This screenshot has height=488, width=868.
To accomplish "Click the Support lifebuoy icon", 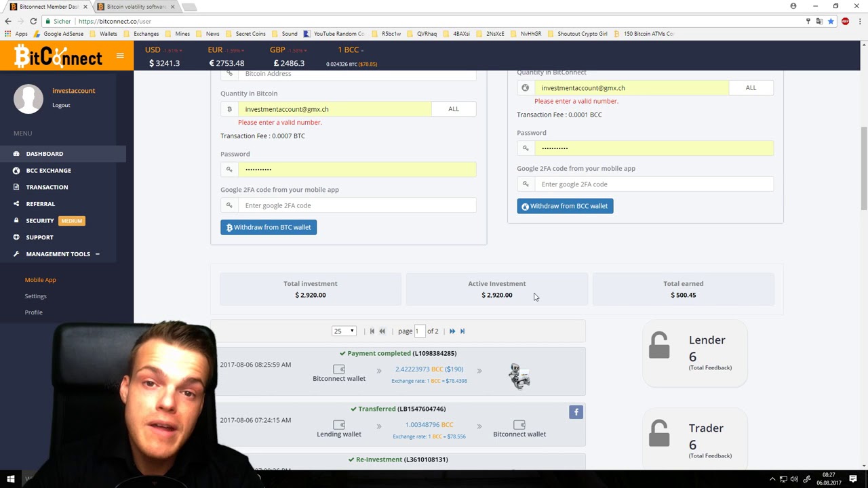I will (16, 237).
